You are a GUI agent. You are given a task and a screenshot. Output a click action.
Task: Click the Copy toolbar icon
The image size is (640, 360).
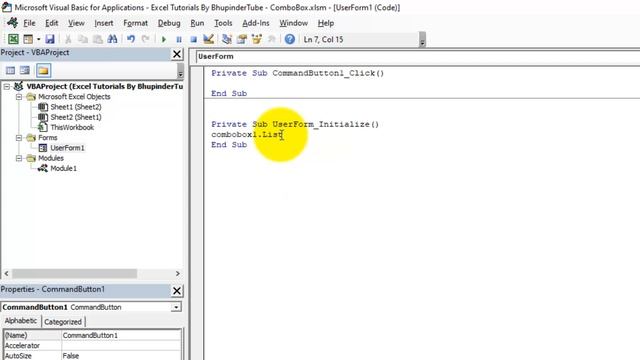(83, 39)
